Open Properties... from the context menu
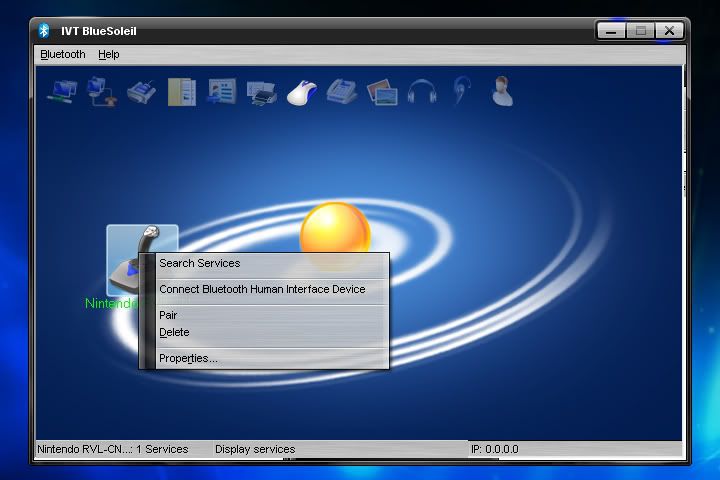The width and height of the screenshot is (720, 480). pos(188,358)
